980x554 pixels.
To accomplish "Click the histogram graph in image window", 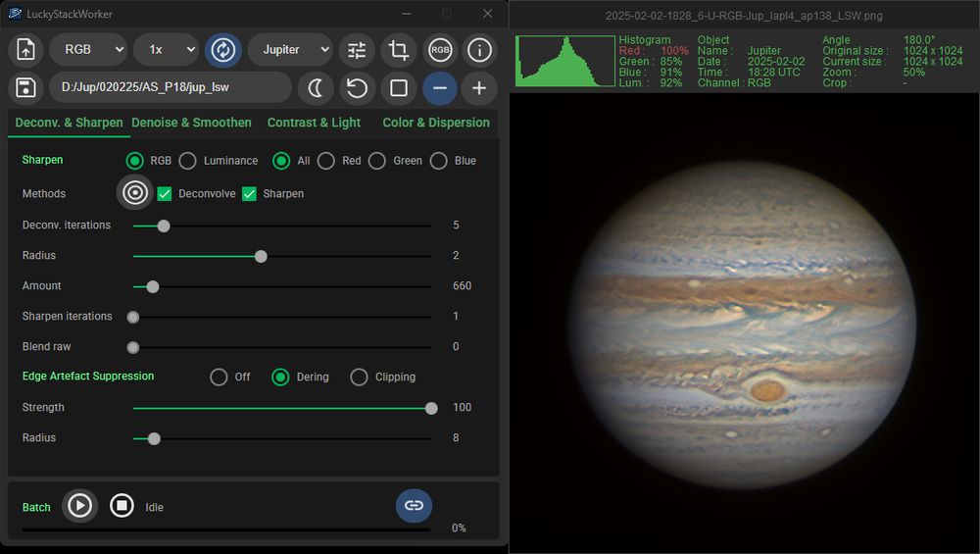I will point(565,61).
